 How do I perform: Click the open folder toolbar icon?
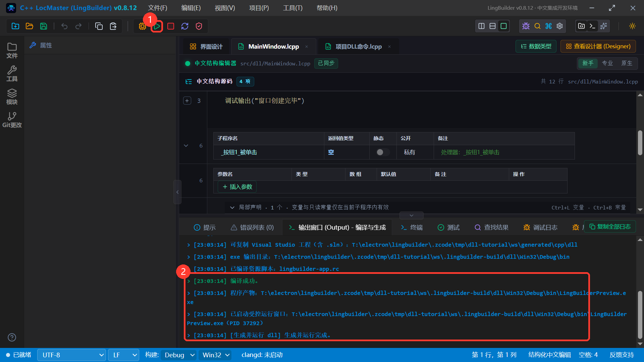[30, 26]
